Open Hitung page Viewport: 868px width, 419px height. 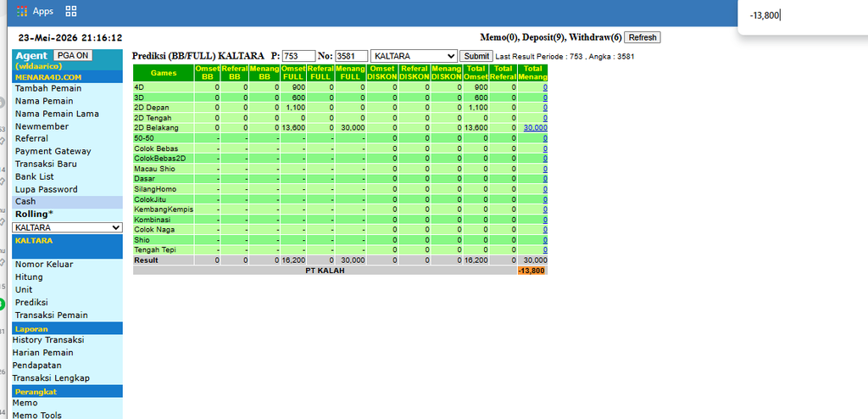tap(29, 277)
